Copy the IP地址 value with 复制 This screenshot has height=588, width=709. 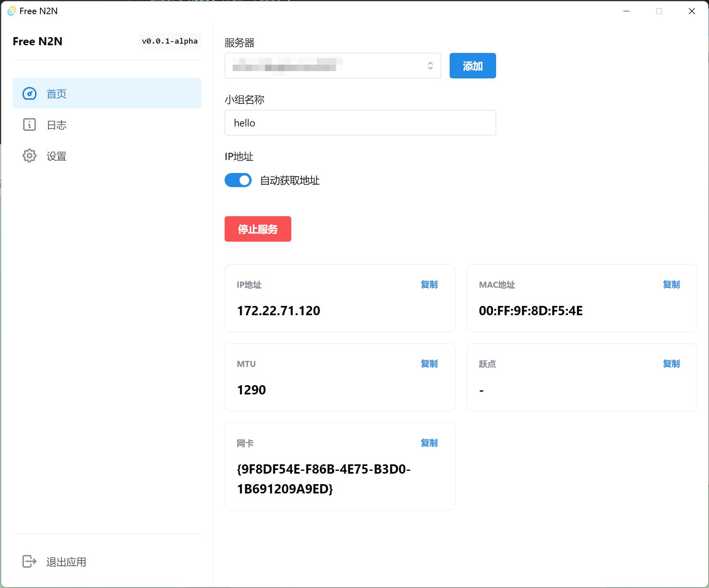pyautogui.click(x=429, y=285)
